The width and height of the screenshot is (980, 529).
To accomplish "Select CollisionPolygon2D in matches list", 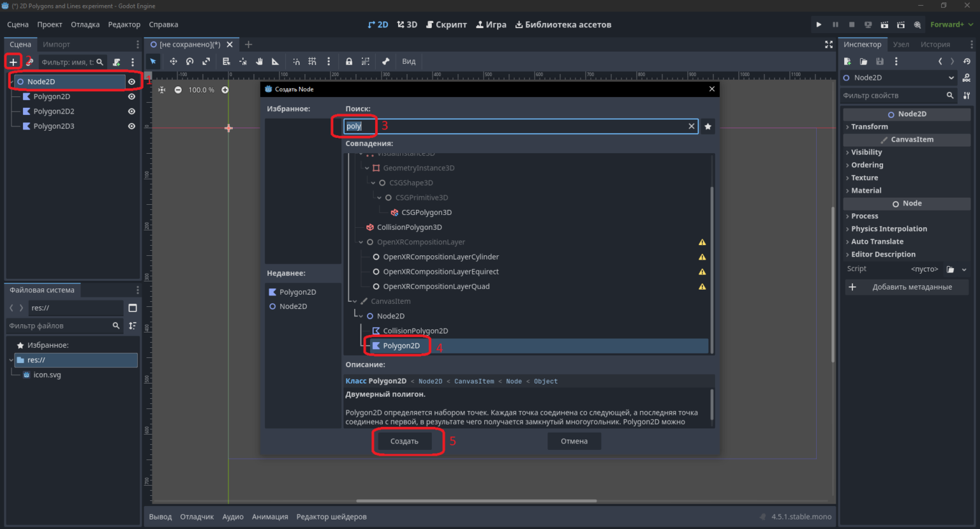I will (x=415, y=331).
